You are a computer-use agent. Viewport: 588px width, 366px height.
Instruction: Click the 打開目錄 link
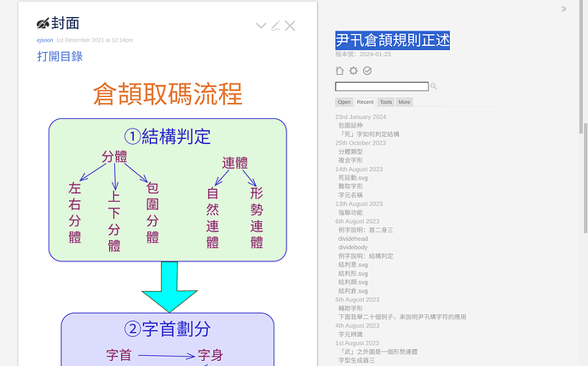click(x=60, y=56)
